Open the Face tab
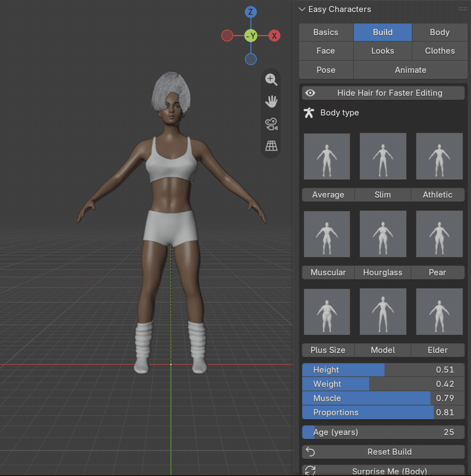Screen dimensions: 471x476 [326, 51]
